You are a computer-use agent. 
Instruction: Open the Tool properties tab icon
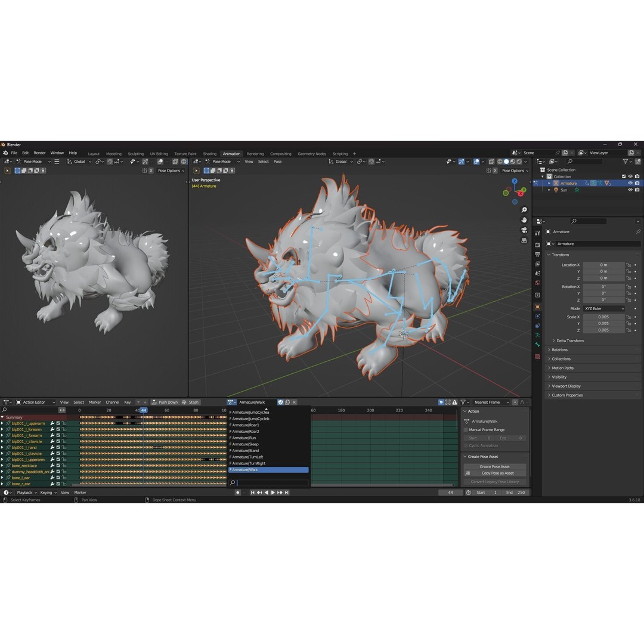[537, 233]
